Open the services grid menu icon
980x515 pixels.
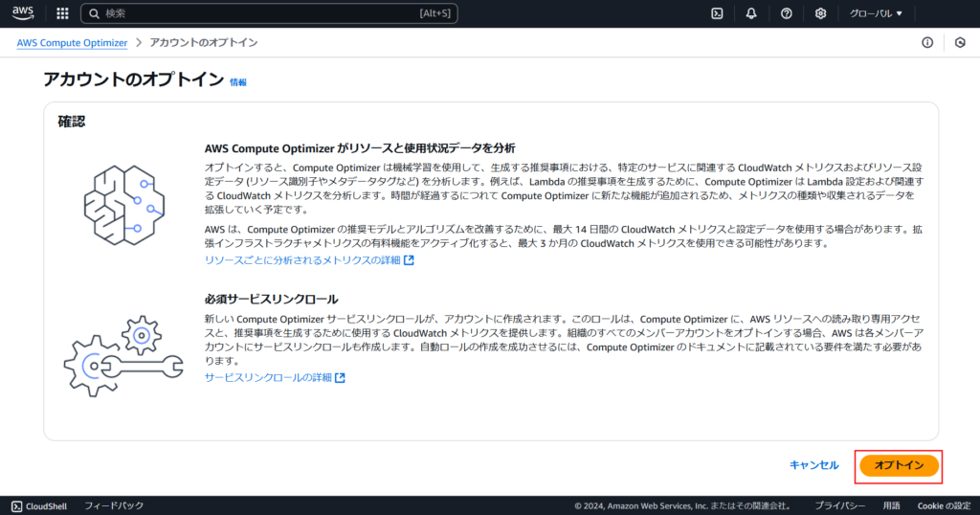pos(62,13)
